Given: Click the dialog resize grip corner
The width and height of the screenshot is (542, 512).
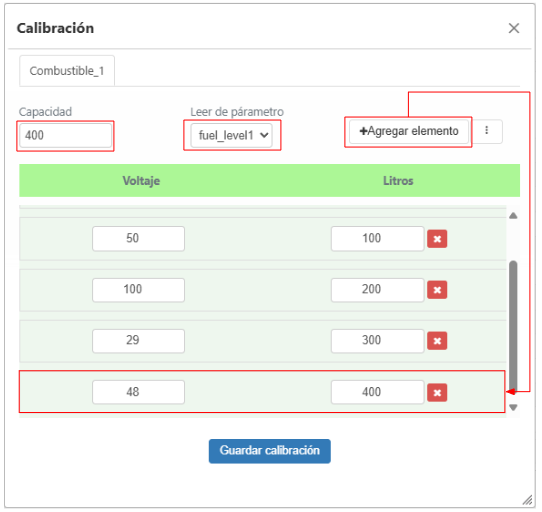Looking at the screenshot, I should 527,500.
